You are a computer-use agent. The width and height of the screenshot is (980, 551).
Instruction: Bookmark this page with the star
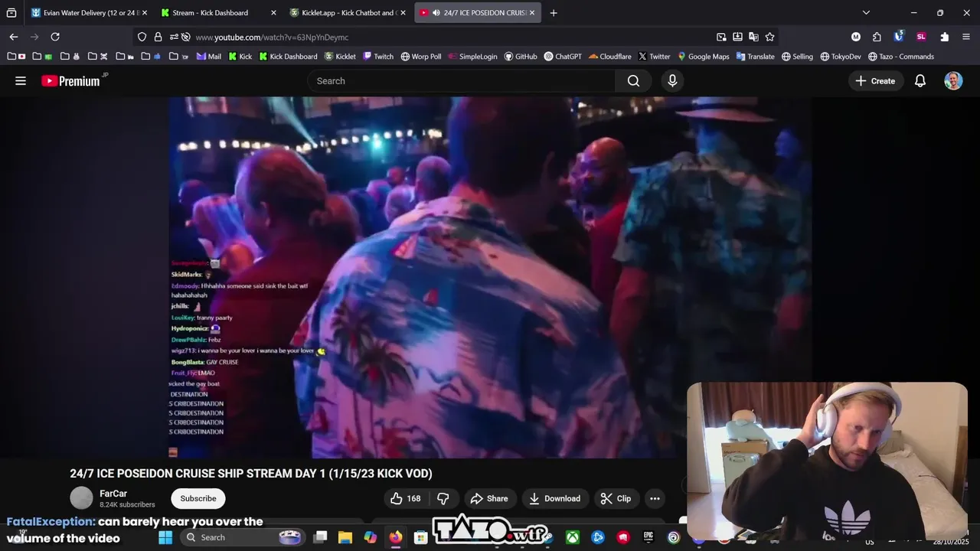[769, 37]
